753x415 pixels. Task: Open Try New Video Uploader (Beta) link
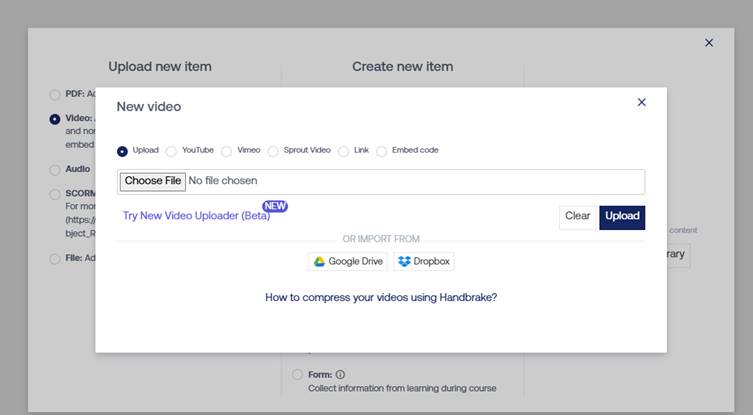click(196, 216)
